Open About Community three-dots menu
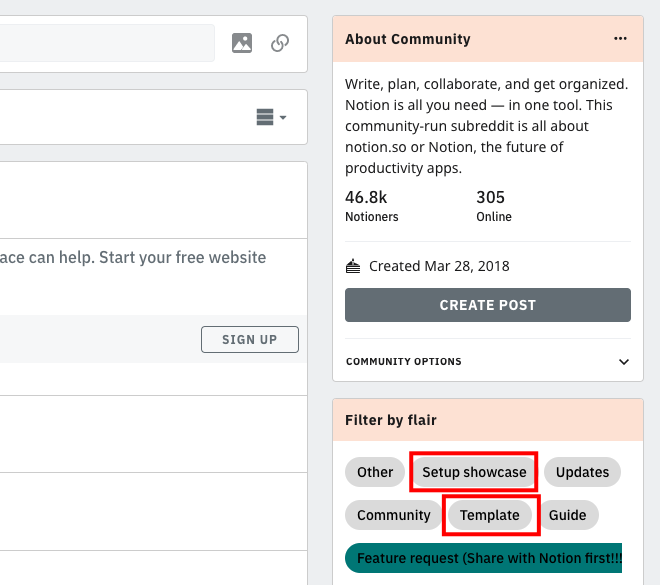Screen dimensions: 660x585 click(x=620, y=39)
